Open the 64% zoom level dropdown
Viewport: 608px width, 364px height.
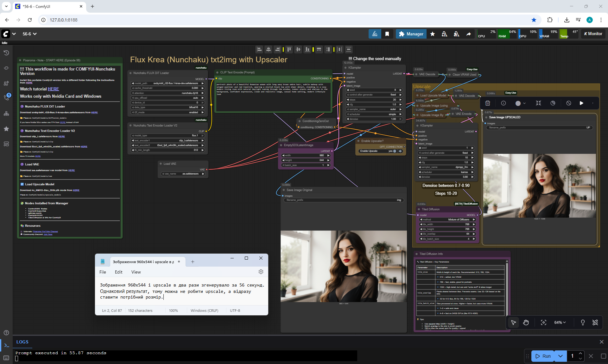(x=560, y=322)
